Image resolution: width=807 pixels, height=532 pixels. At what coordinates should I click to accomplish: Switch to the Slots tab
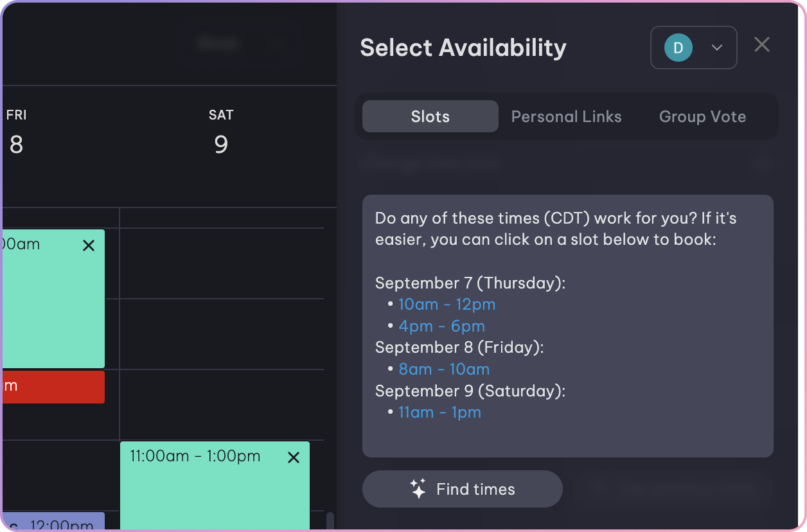(x=430, y=116)
